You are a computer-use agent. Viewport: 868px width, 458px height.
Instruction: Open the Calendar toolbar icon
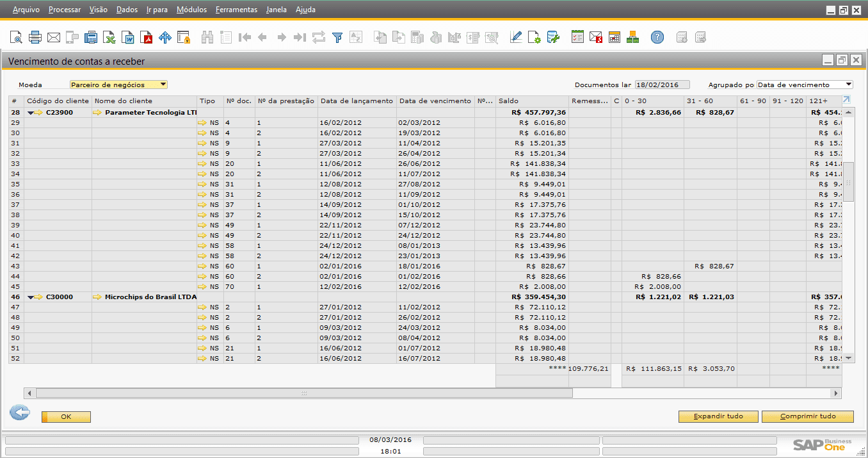point(615,37)
